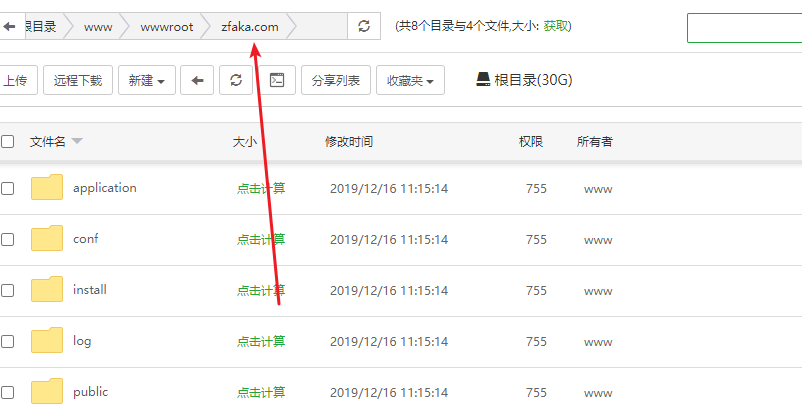Click the 权限 column header
The image size is (802, 414).
pyautogui.click(x=531, y=142)
